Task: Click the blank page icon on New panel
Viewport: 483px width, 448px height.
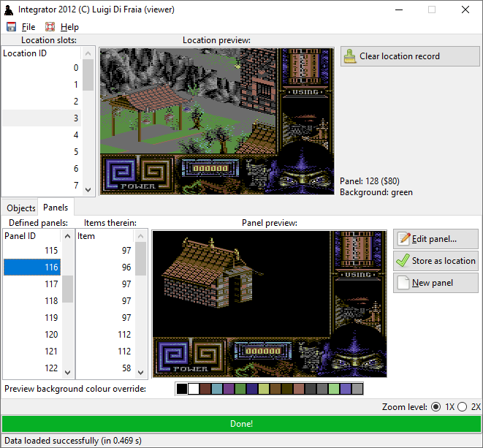Action: tap(403, 283)
